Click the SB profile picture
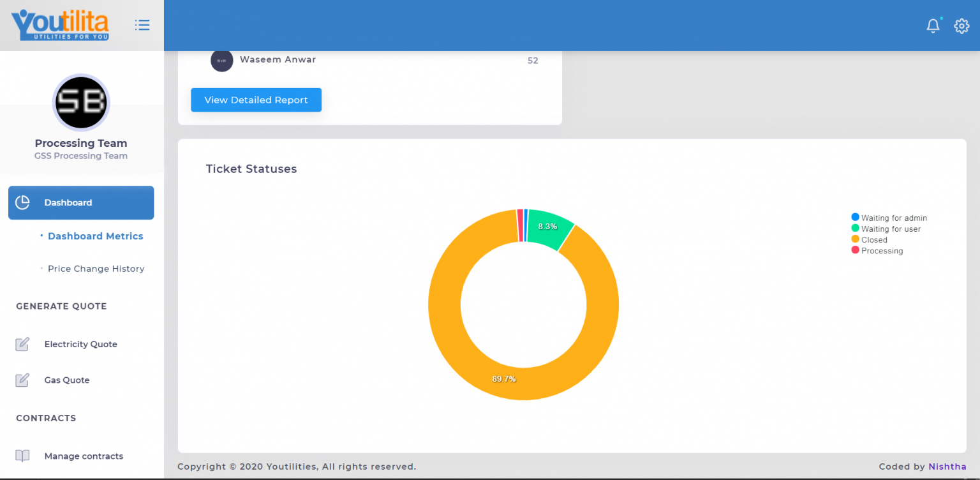The height and width of the screenshot is (480, 980). 81,102
